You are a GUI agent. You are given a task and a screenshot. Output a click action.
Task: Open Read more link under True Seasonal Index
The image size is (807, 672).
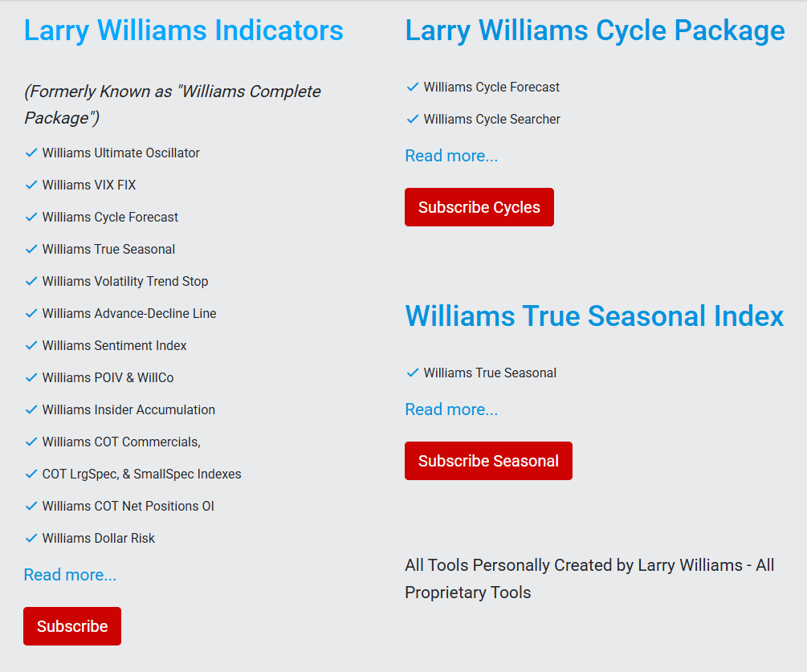pyautogui.click(x=451, y=409)
